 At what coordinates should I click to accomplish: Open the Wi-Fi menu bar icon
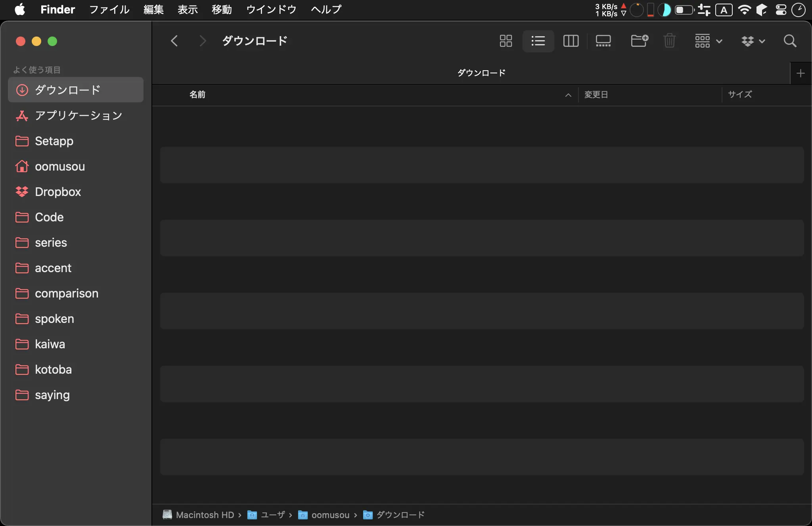click(x=745, y=10)
